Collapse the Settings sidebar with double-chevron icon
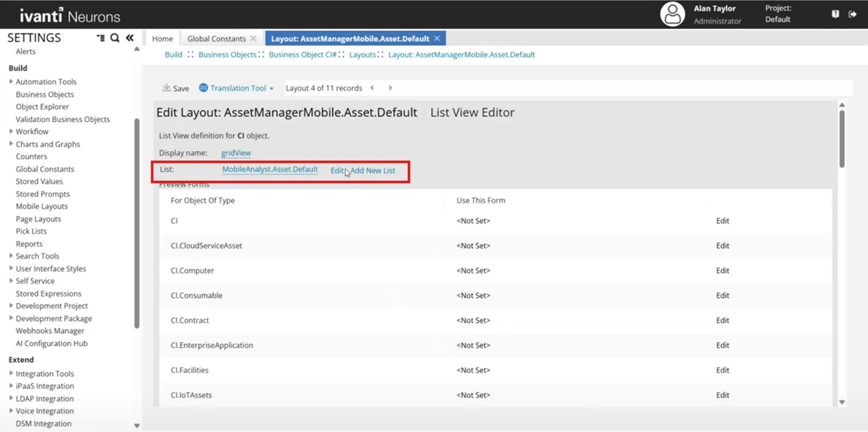This screenshot has width=868, height=432. [130, 38]
